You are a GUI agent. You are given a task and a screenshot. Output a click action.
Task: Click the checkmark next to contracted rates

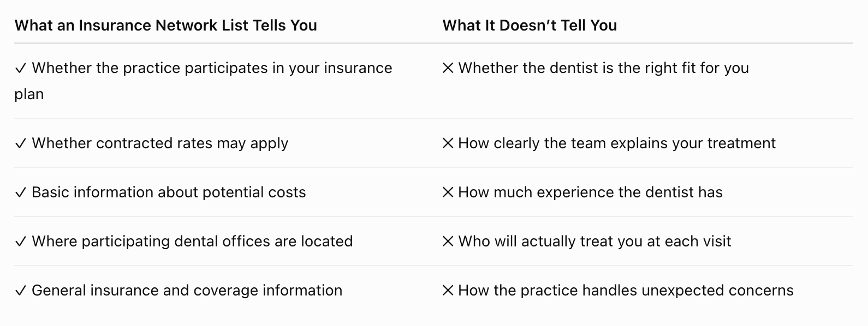(21, 144)
